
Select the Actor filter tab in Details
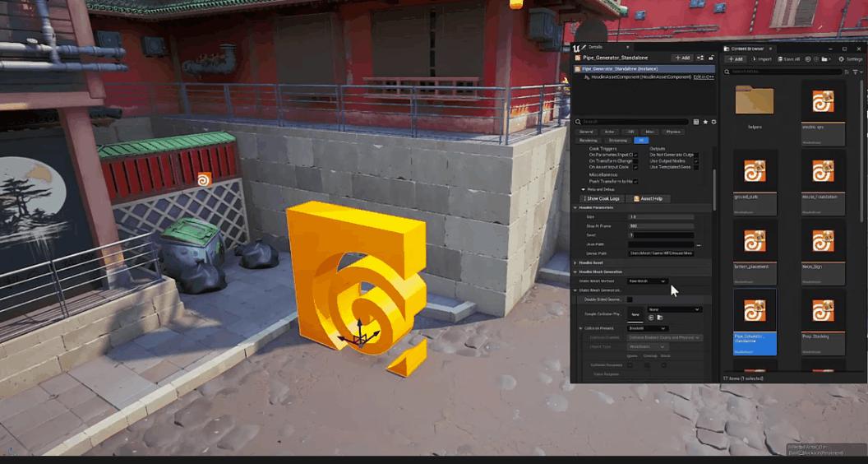tap(609, 132)
